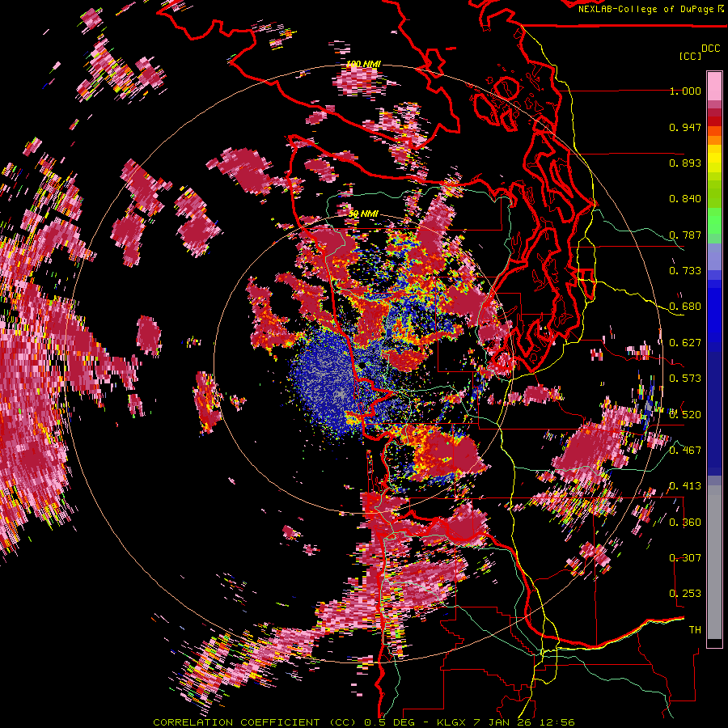Viewport: 728px width, 728px height.
Task: Select the 0.360 scale value
Action: coord(685,523)
